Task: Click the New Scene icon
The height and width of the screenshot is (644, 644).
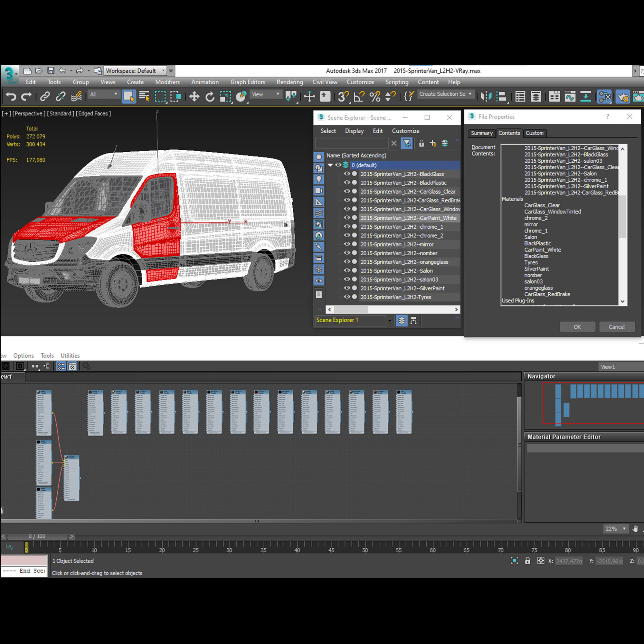Action: (27, 71)
